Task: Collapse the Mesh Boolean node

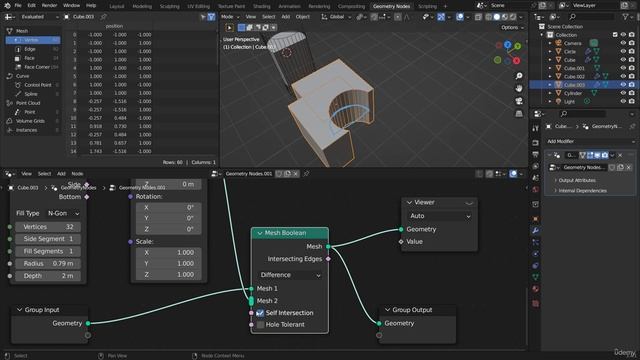Action: (260, 233)
